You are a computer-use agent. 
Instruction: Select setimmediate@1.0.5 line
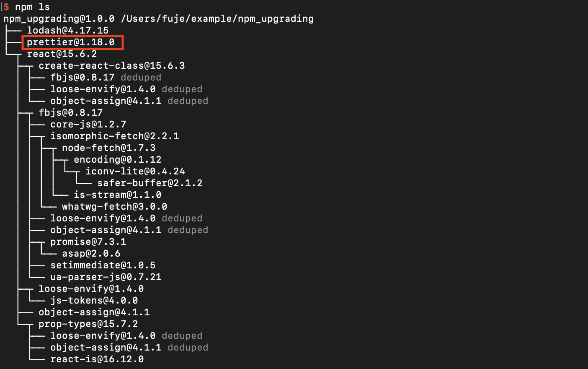point(103,265)
